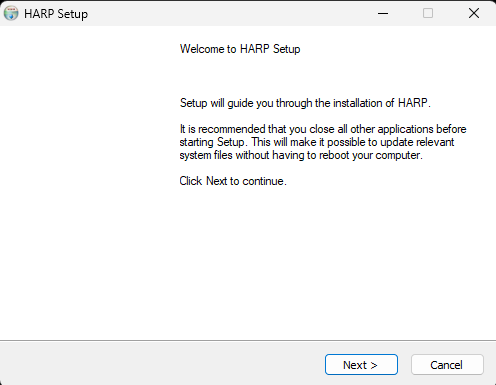Click the disabled maximize button

tap(428, 13)
